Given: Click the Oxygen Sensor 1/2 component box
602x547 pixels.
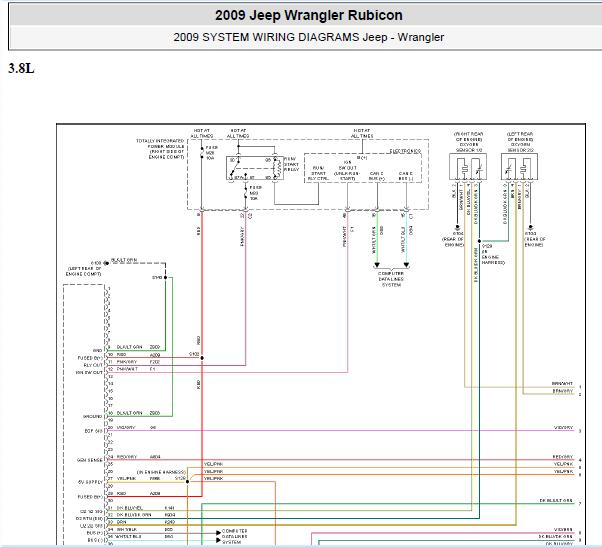Looking at the screenshot, I should point(468,167).
